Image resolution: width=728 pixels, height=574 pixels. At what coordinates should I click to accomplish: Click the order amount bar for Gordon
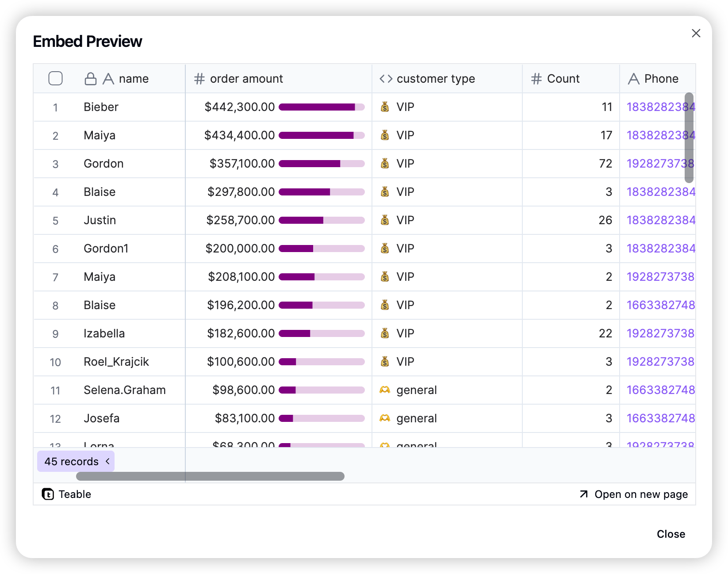pyautogui.click(x=322, y=164)
